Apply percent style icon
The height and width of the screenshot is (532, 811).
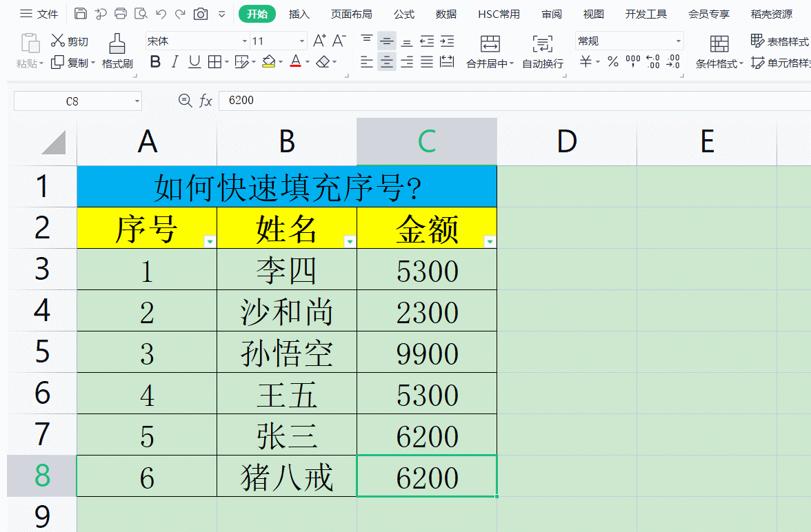[613, 62]
